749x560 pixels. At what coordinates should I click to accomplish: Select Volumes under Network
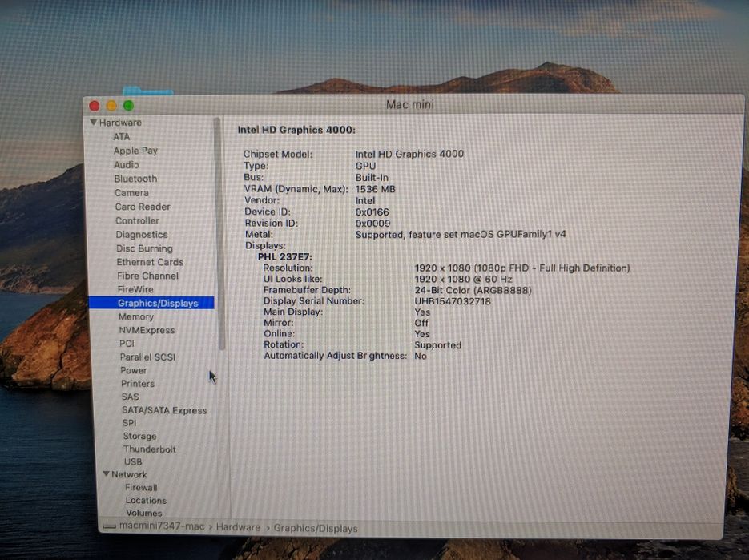[x=144, y=514]
